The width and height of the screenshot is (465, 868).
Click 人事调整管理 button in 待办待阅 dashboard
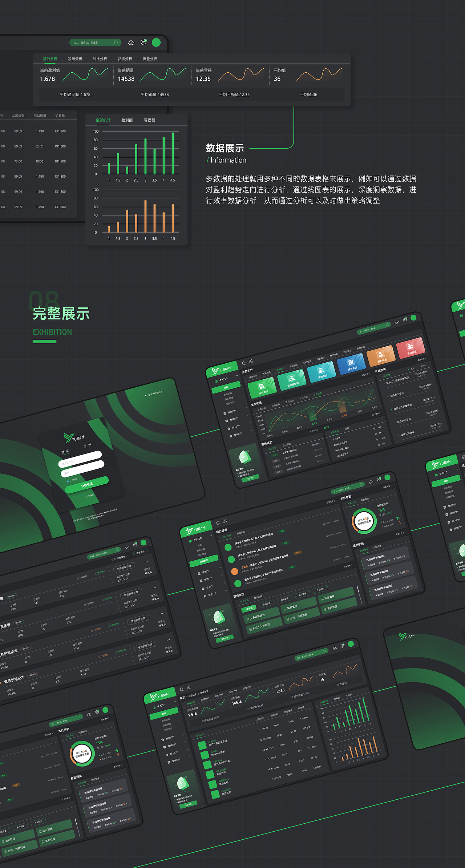pos(261,615)
